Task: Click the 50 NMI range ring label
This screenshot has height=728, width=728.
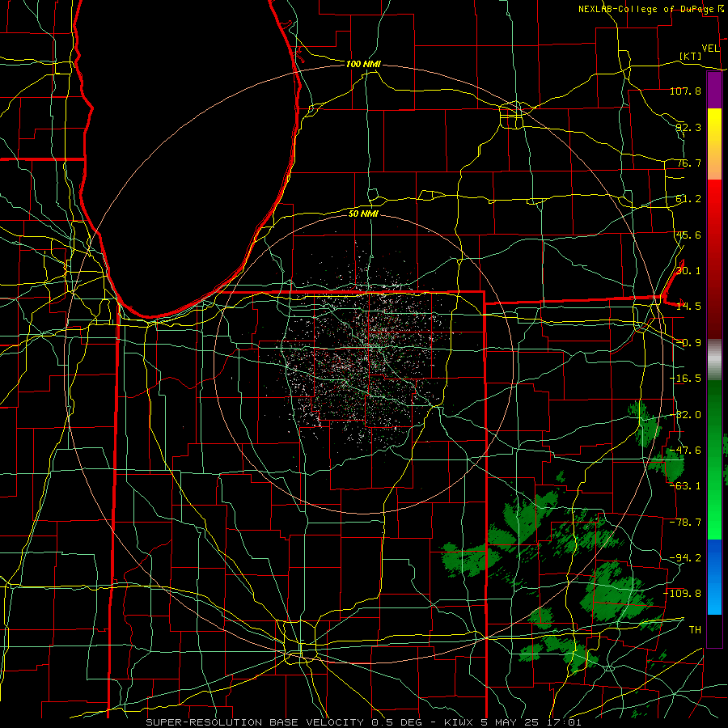Action: coord(363,214)
